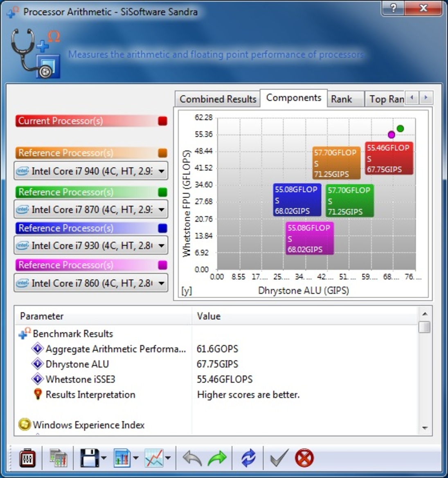The width and height of the screenshot is (448, 478).
Task: Expand the bar chart icon dropdown arrow
Action: pyautogui.click(x=136, y=458)
